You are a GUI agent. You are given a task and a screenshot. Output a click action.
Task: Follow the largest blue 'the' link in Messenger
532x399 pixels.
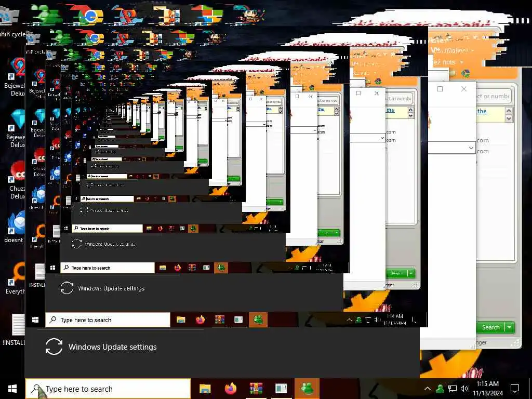(x=482, y=111)
